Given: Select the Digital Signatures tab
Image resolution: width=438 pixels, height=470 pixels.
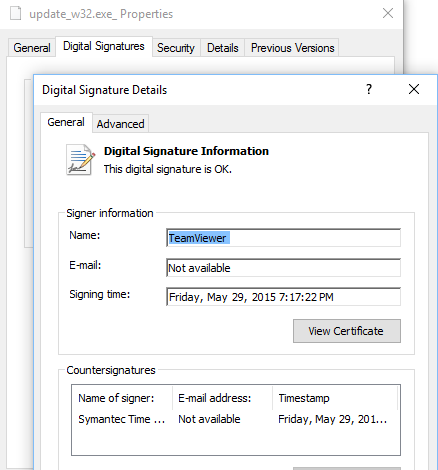Looking at the screenshot, I should 104,46.
